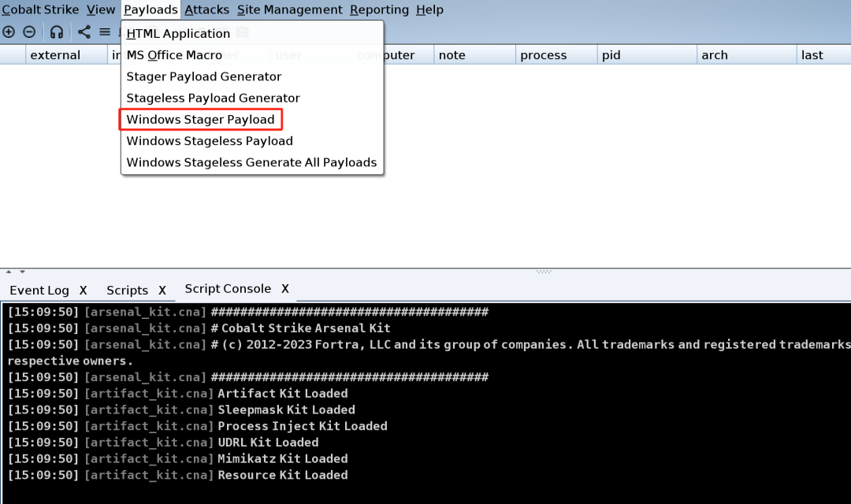Image resolution: width=851 pixels, height=504 pixels.
Task: Open the Help menu
Action: click(x=430, y=9)
